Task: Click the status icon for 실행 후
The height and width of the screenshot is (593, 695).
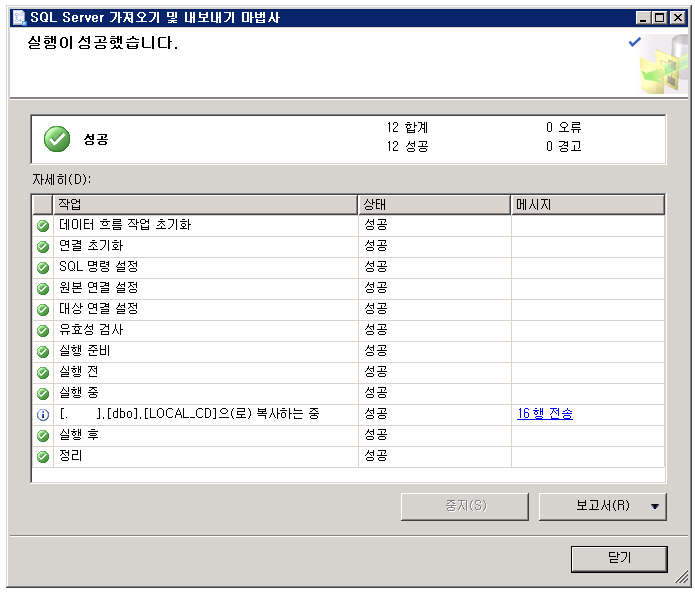Action: (x=43, y=436)
